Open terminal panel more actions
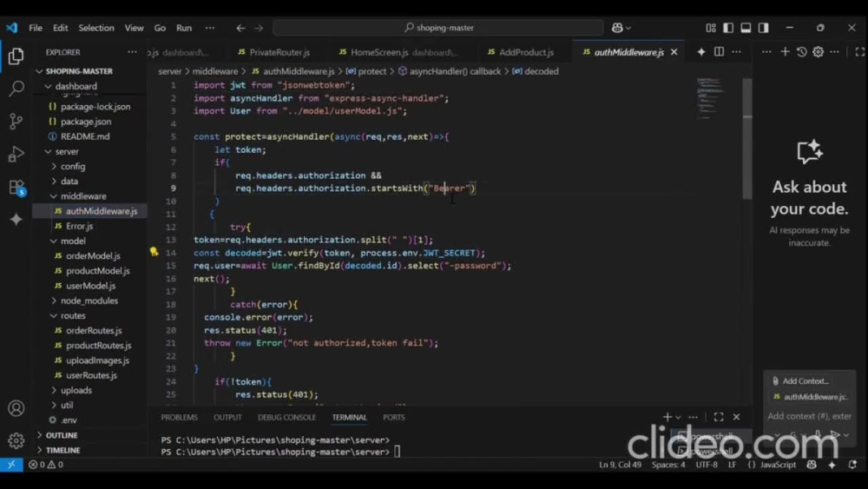Viewport: 868px width, 489px height. tap(693, 417)
